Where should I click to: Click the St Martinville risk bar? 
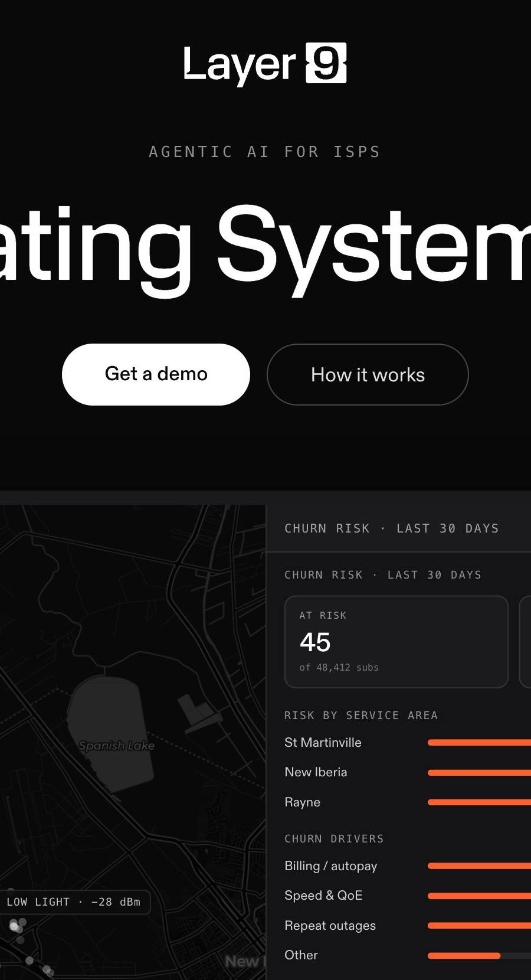[479, 743]
